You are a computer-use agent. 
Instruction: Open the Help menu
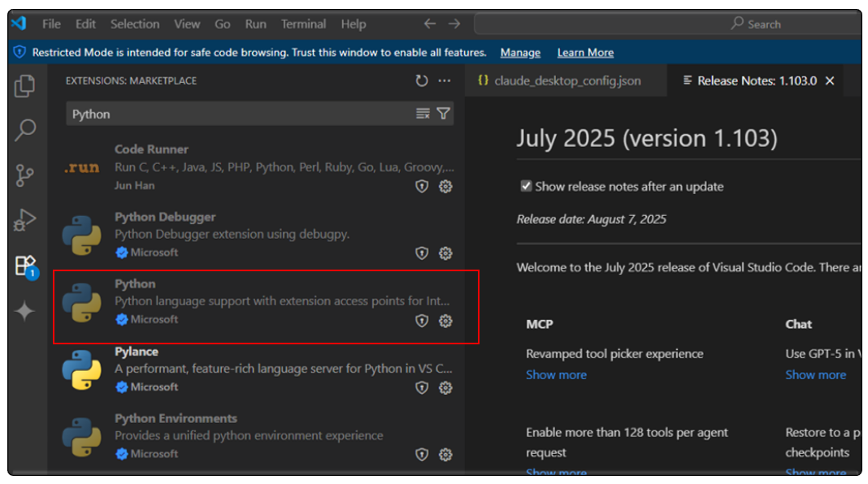click(354, 24)
